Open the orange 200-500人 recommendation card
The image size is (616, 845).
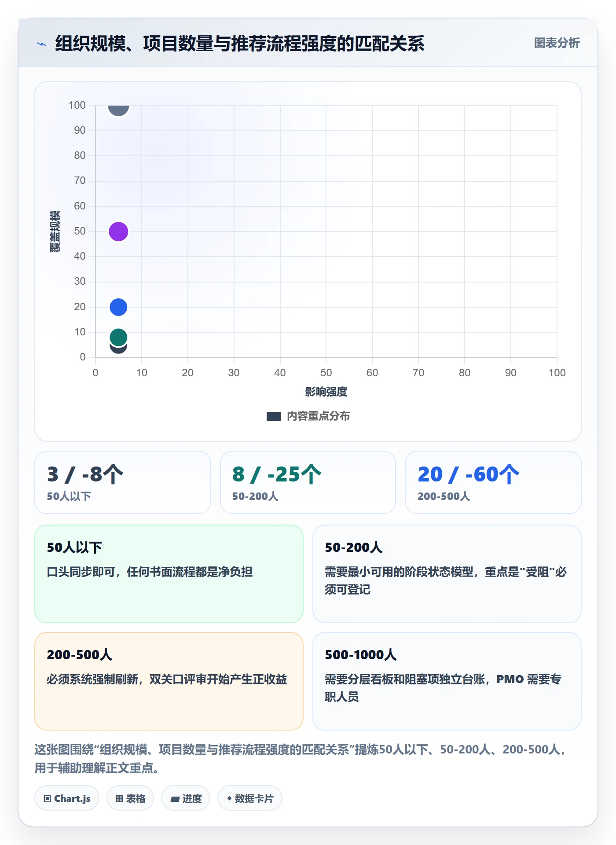tap(169, 681)
